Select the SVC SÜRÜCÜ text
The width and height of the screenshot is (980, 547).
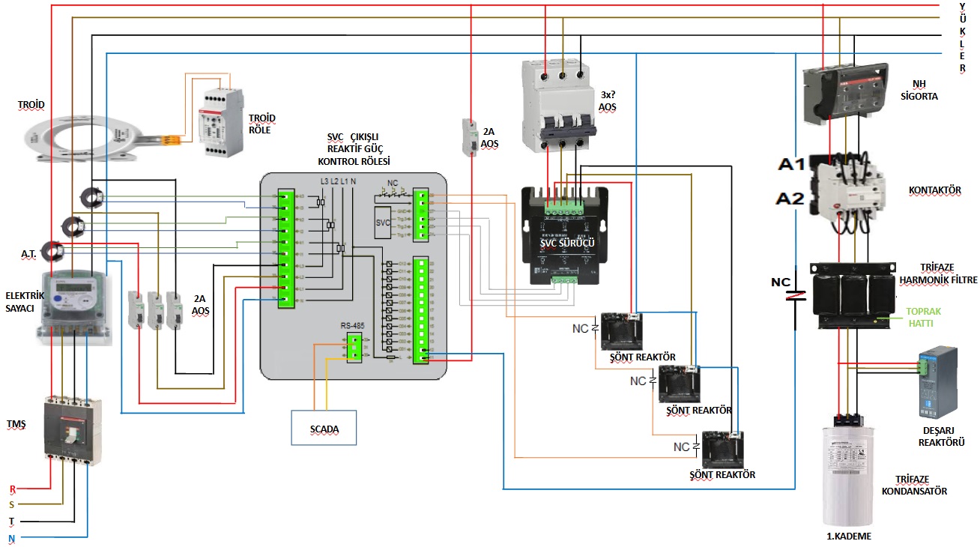click(x=567, y=244)
